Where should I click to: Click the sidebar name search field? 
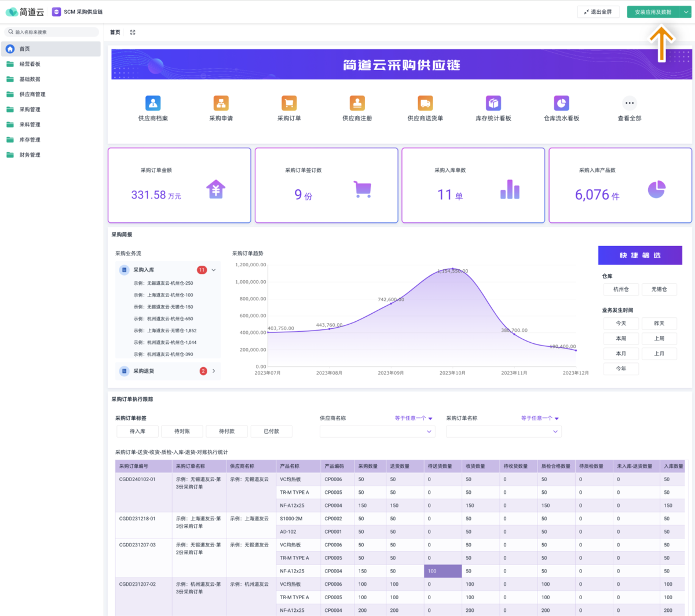tap(52, 32)
